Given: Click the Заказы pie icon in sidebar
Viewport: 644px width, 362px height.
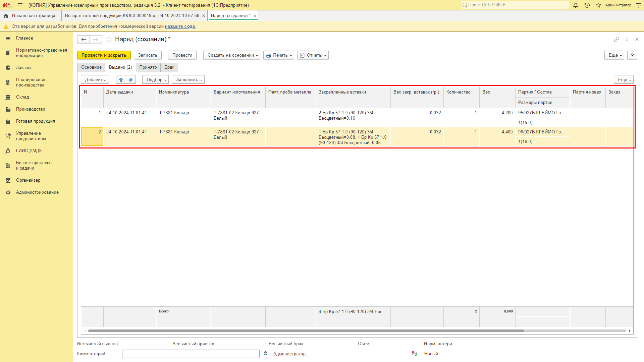Looking at the screenshot, I should 8,68.
